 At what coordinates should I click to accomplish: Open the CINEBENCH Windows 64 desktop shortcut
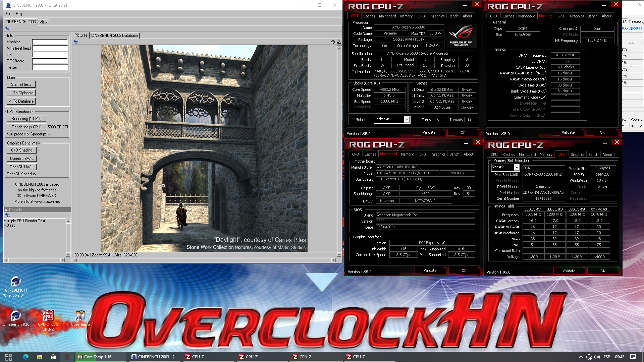pyautogui.click(x=16, y=287)
